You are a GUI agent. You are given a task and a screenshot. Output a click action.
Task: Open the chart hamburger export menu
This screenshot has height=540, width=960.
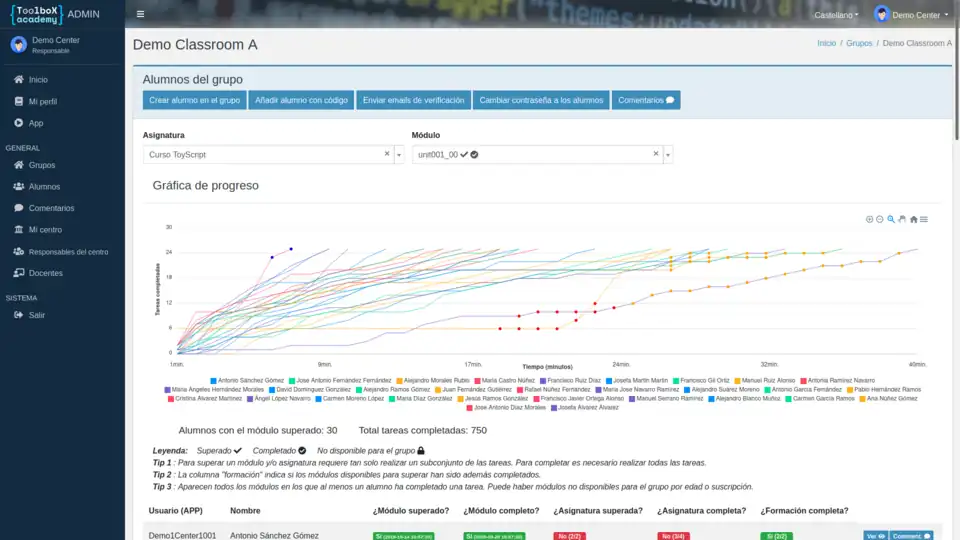point(924,219)
